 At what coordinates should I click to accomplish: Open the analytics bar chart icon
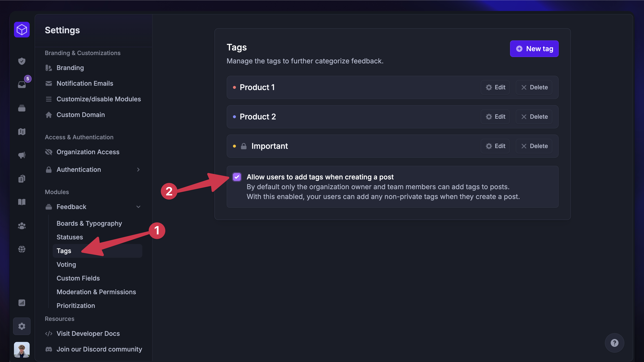[22, 303]
